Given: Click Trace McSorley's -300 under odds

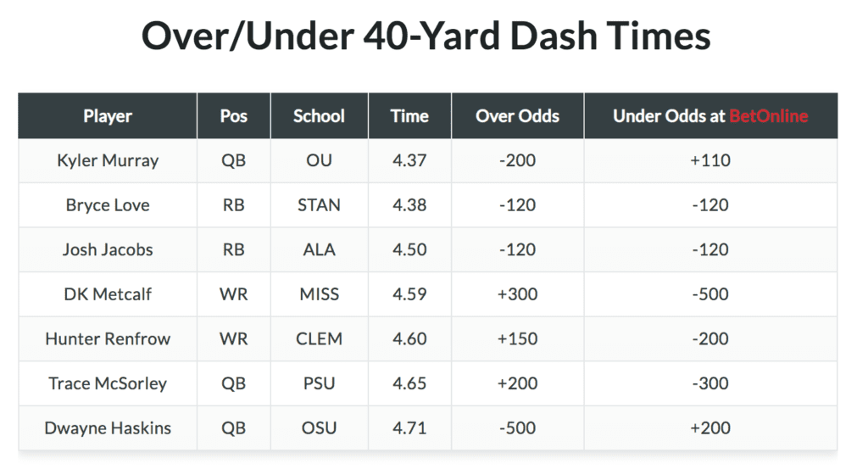Looking at the screenshot, I should (710, 383).
